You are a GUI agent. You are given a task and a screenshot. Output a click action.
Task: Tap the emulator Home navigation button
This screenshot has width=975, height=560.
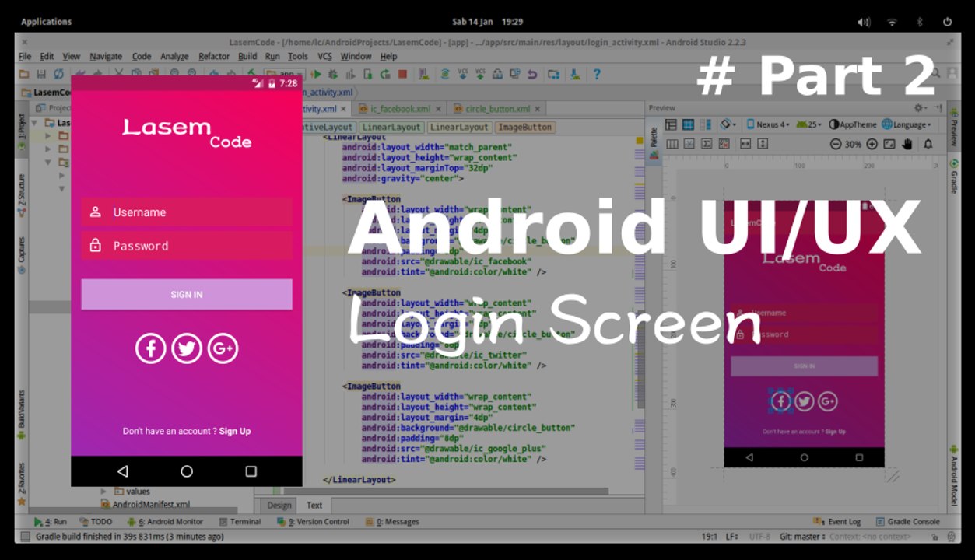tap(187, 471)
